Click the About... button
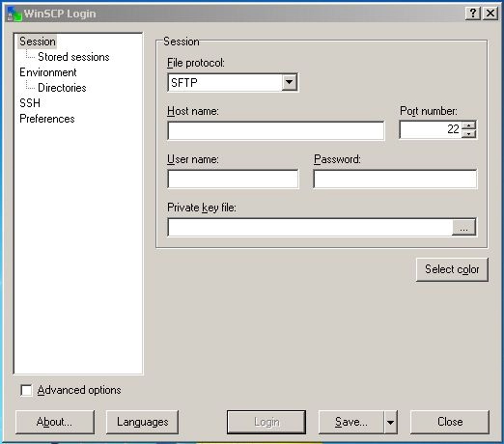Screen dimensions: 504x444 55,422
